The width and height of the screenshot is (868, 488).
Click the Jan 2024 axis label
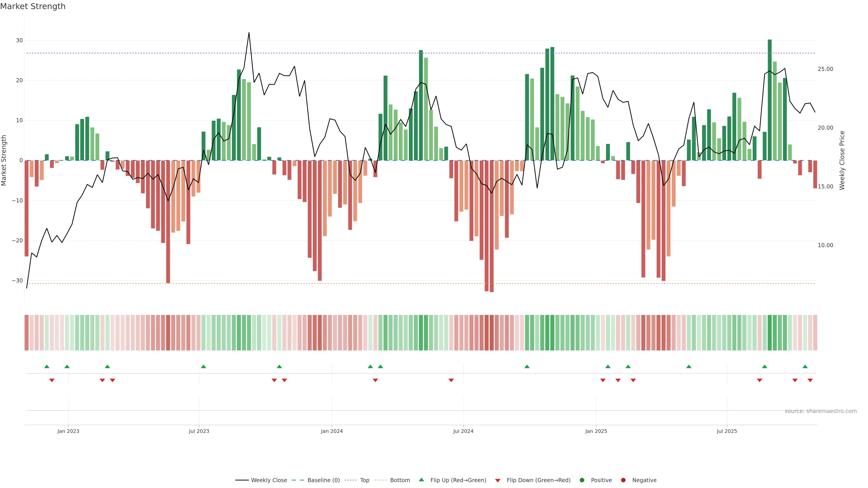[332, 431]
